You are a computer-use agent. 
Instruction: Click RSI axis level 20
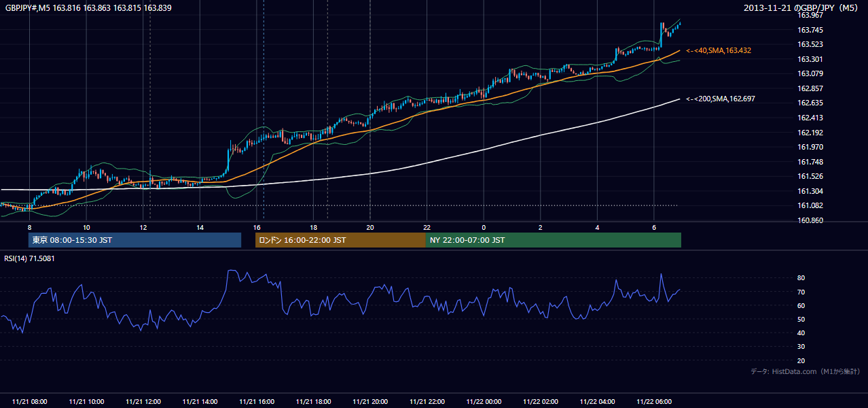pos(801,360)
